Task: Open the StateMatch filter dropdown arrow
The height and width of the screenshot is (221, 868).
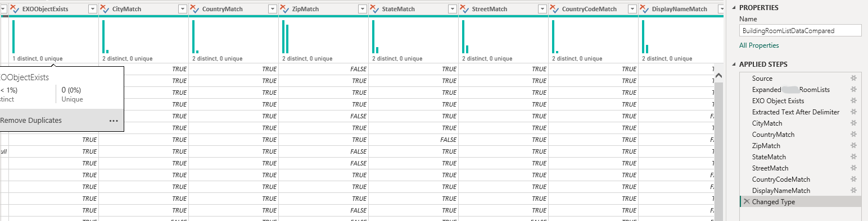Action: pos(452,9)
